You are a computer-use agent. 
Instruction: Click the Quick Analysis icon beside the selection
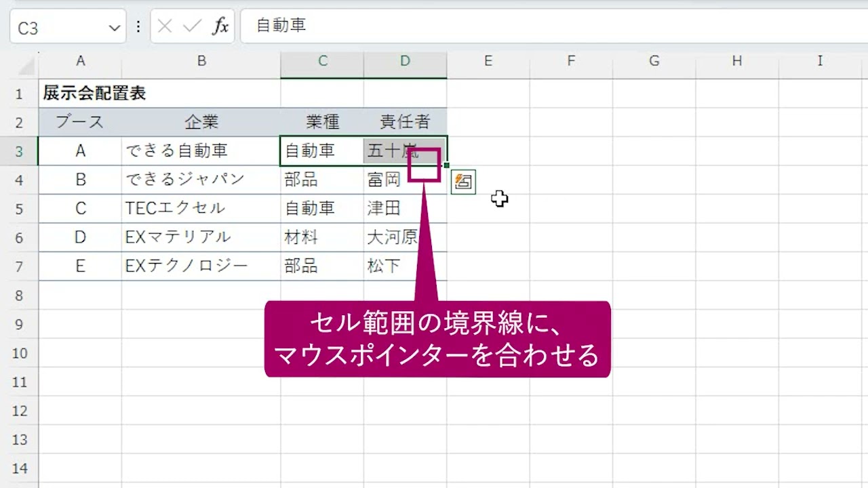(x=464, y=182)
